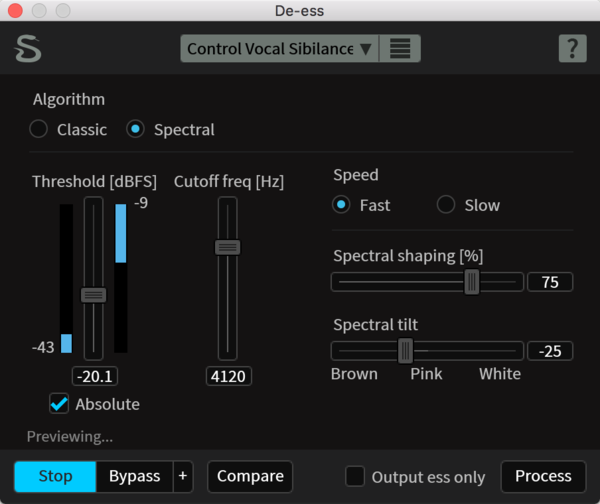Select the Classic algorithm radio button
The image size is (600, 504).
click(x=39, y=129)
